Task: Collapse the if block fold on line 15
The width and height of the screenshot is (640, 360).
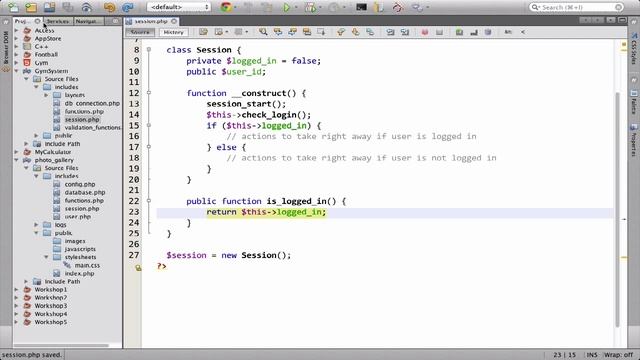Action: pyautogui.click(x=149, y=126)
